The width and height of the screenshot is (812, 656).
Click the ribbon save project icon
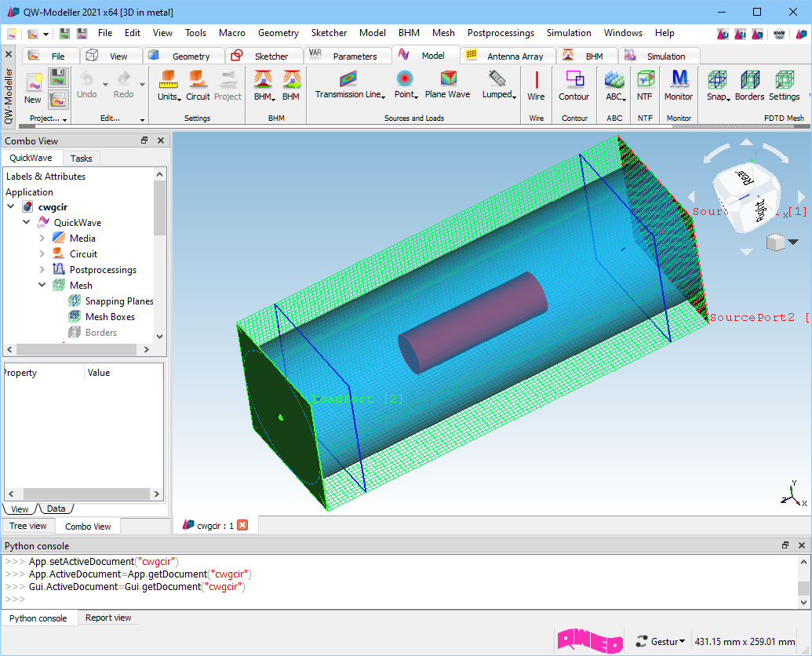click(58, 78)
